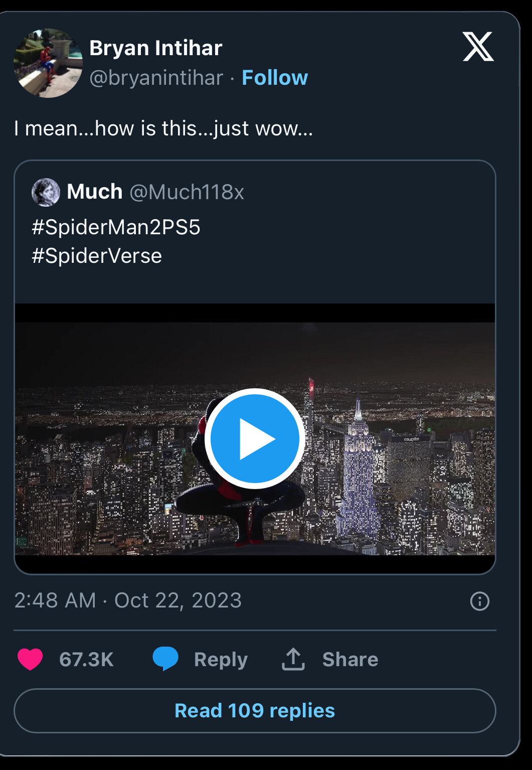View the 67.3K likes count
Image resolution: width=532 pixels, height=770 pixels.
point(86,660)
